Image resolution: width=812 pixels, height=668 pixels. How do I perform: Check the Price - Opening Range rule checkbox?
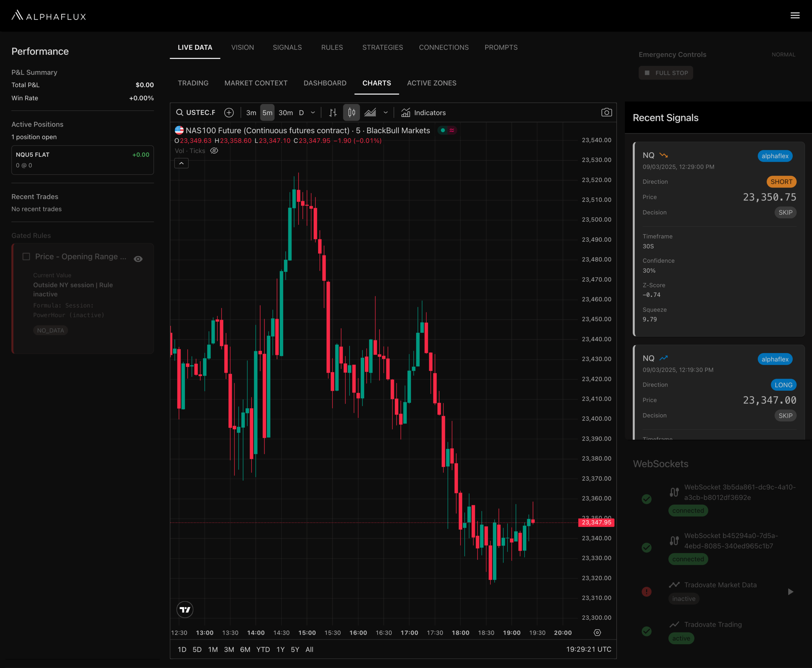(26, 257)
